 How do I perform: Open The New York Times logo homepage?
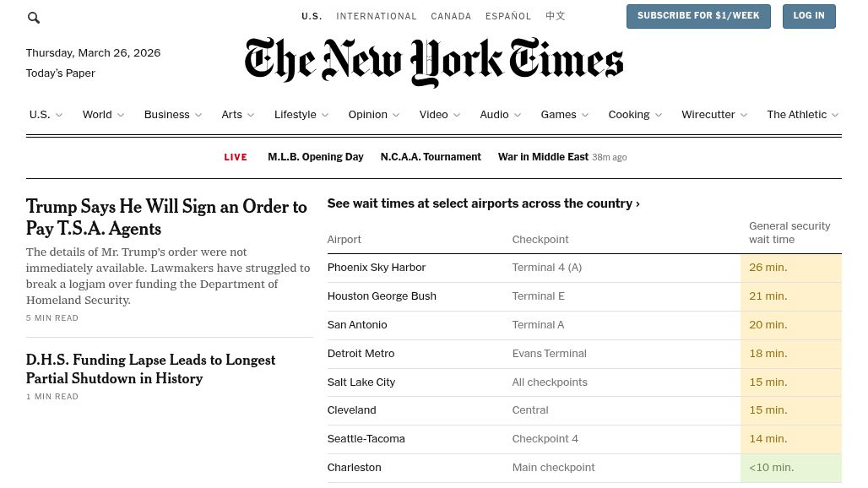click(434, 62)
